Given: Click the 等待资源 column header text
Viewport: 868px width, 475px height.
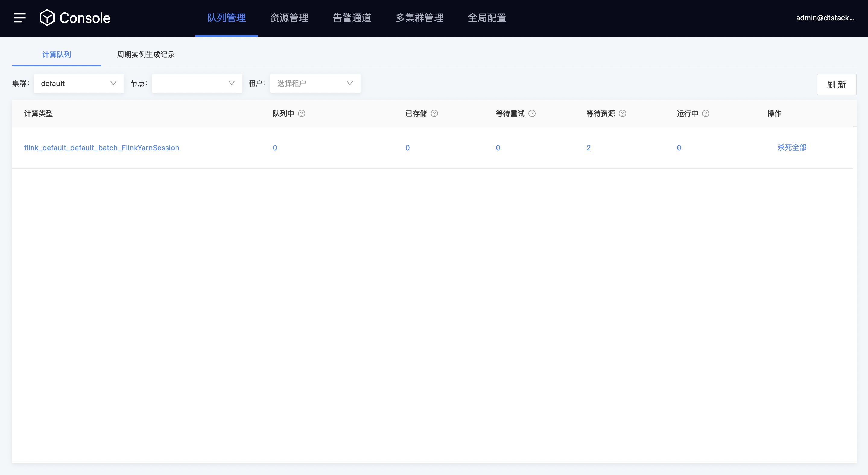Looking at the screenshot, I should [600, 113].
